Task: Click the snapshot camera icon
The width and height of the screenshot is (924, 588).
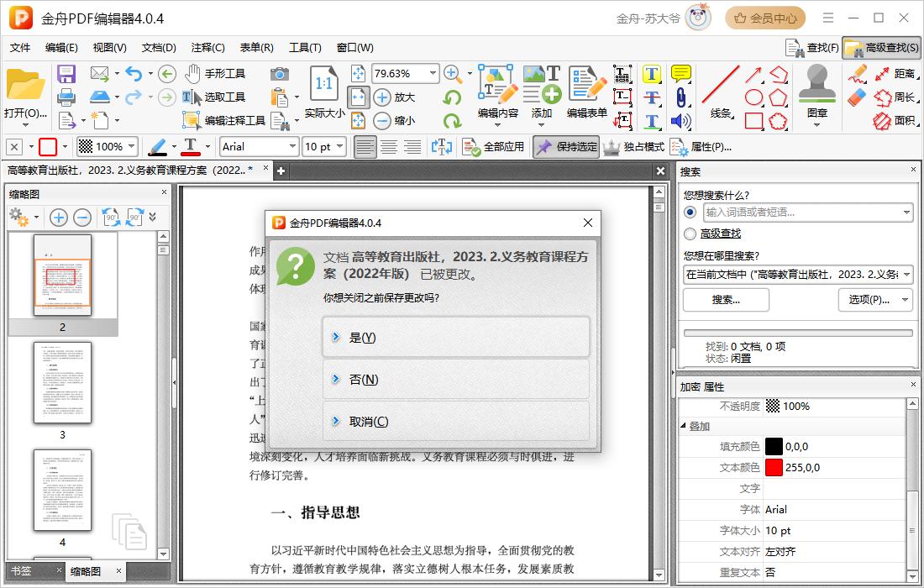Action: pyautogui.click(x=280, y=74)
